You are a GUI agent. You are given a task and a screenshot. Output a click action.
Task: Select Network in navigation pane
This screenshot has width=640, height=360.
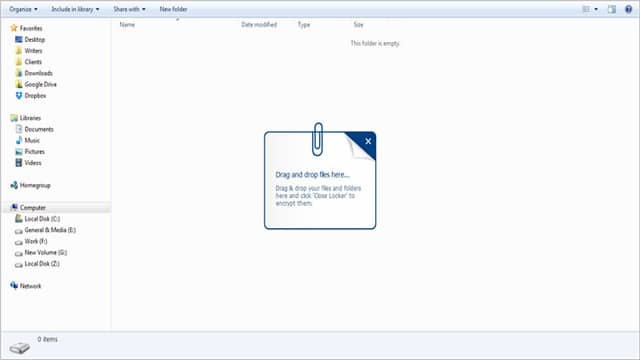point(31,286)
